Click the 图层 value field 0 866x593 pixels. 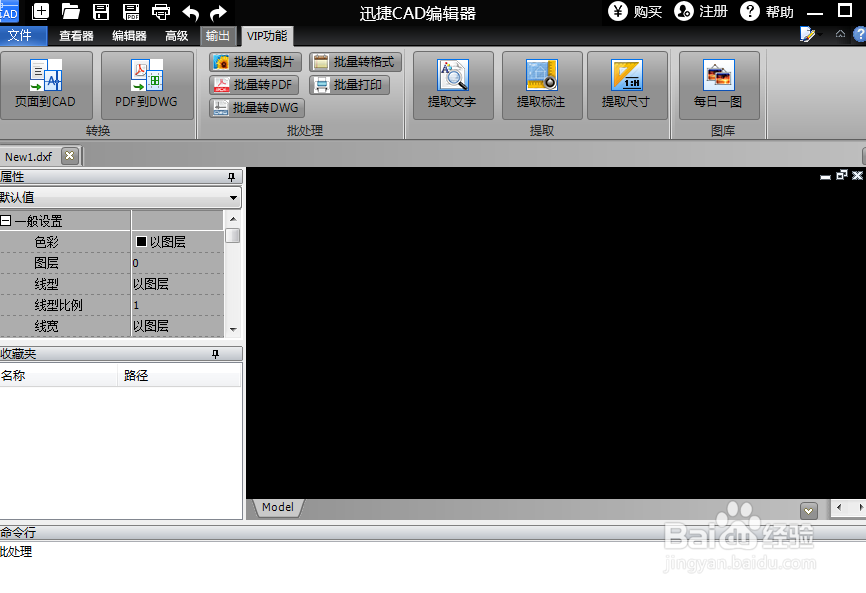178,263
